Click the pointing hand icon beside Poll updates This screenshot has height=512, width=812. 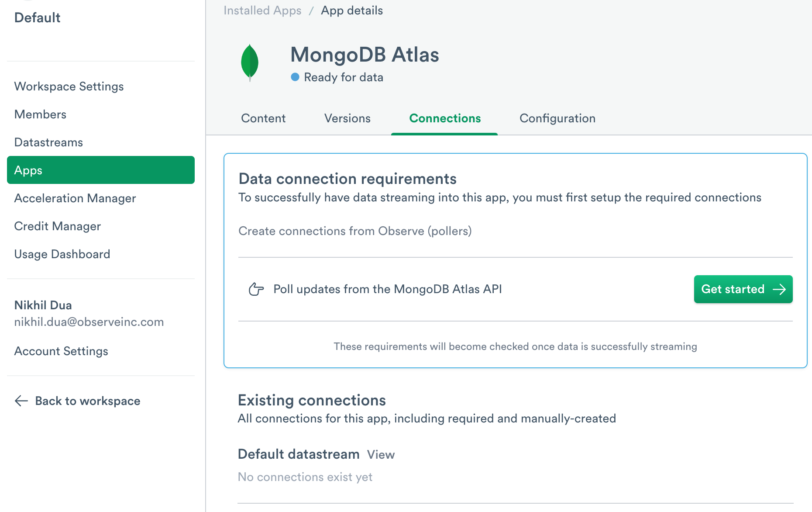coord(256,289)
